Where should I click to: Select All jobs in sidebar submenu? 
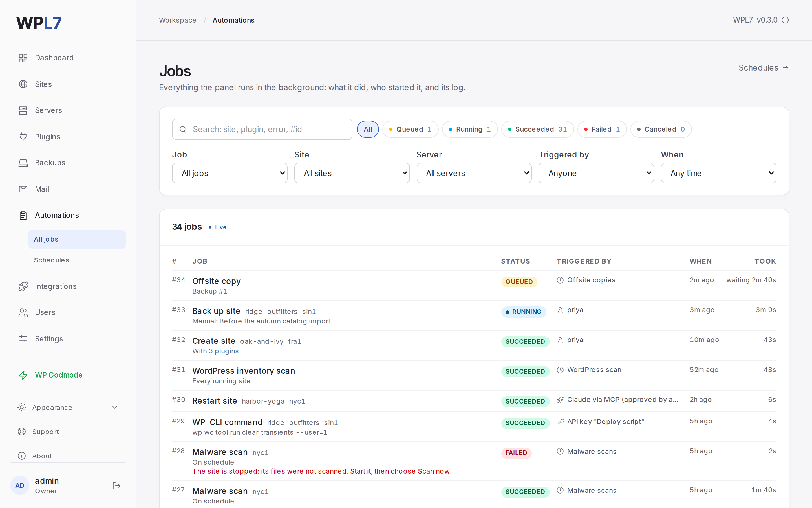coord(77,239)
